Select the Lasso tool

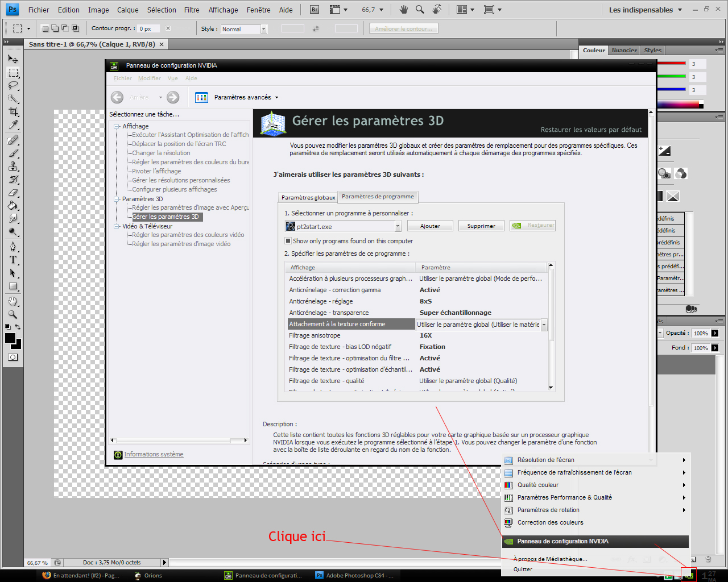13,85
